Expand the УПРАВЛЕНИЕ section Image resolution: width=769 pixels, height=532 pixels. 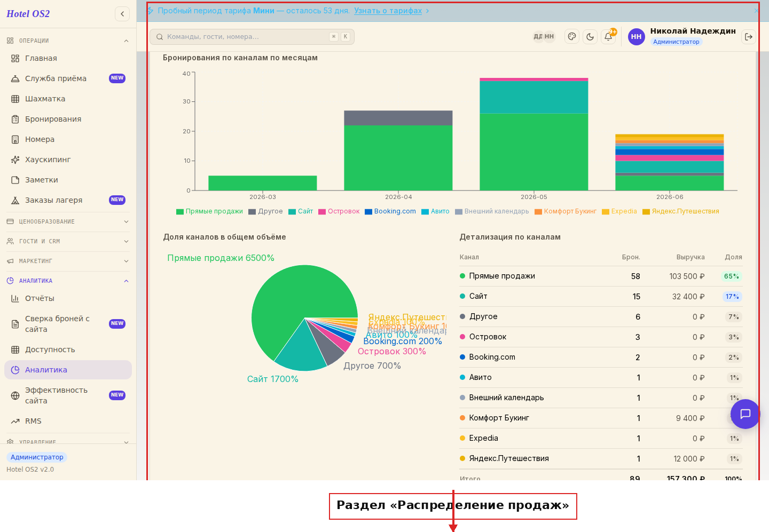(68, 441)
